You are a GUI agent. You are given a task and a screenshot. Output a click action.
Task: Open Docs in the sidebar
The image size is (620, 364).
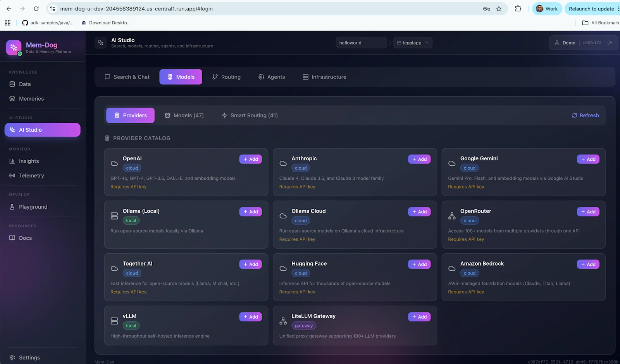tap(43, 238)
